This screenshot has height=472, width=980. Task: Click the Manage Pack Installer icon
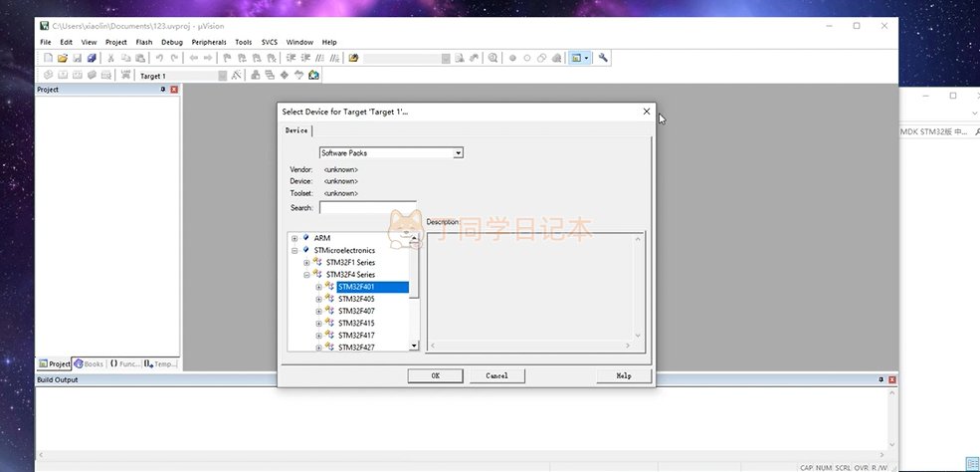click(x=313, y=75)
